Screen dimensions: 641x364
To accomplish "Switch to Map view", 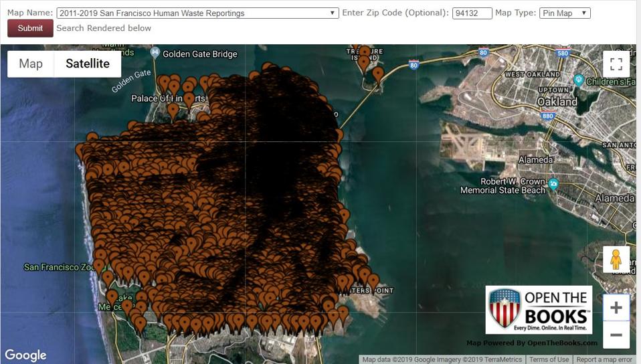I will pyautogui.click(x=31, y=64).
